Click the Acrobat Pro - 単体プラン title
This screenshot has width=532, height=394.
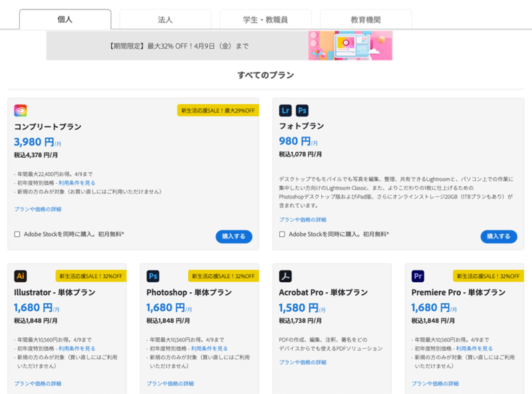pyautogui.click(x=323, y=292)
